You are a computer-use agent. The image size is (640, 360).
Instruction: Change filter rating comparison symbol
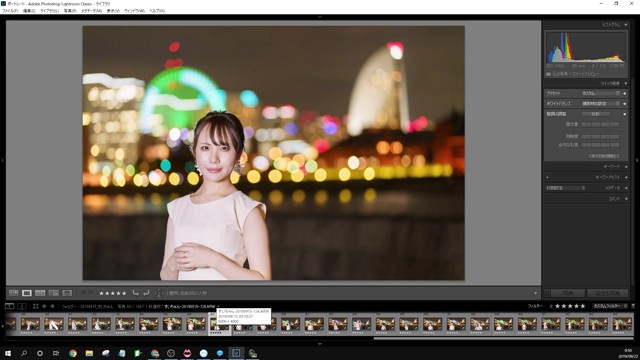552,306
